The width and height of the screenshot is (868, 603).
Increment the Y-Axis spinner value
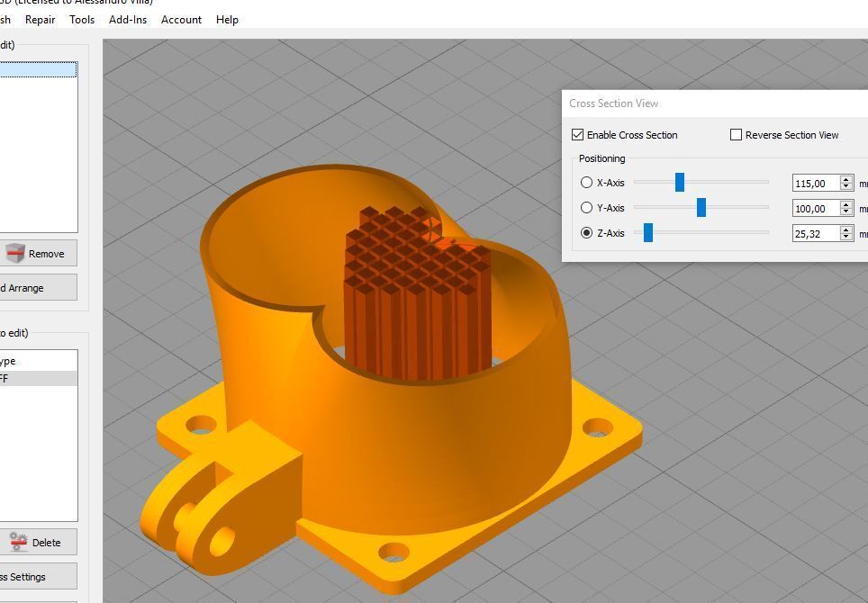tap(845, 204)
